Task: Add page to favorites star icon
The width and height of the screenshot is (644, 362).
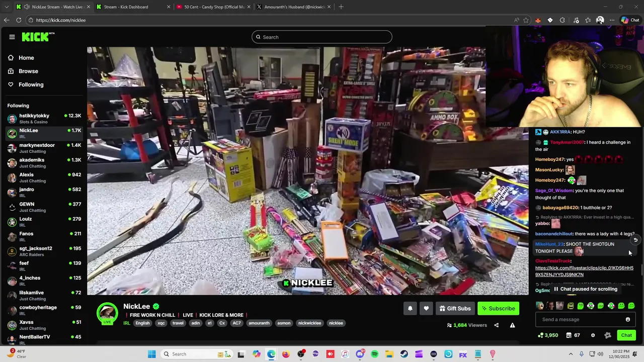Action: (526, 20)
